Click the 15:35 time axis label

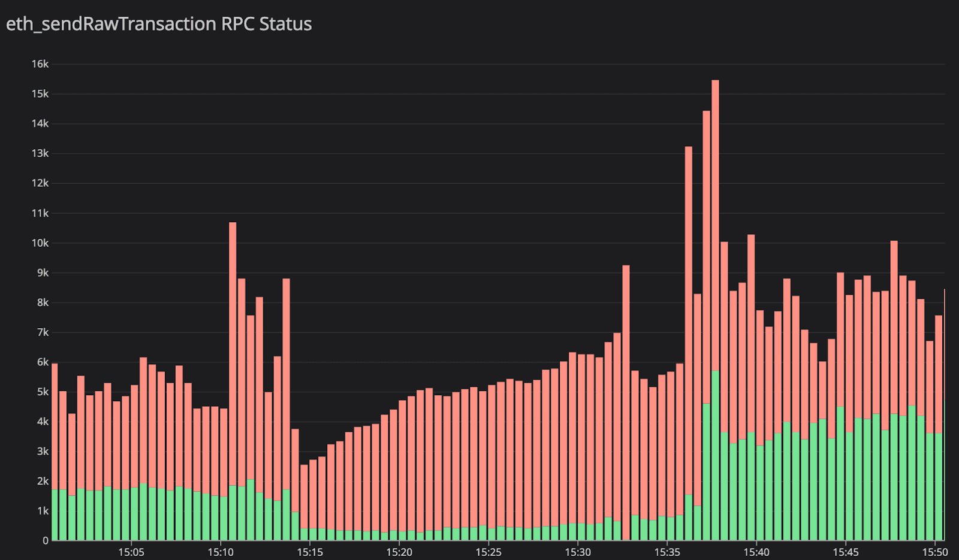click(667, 552)
